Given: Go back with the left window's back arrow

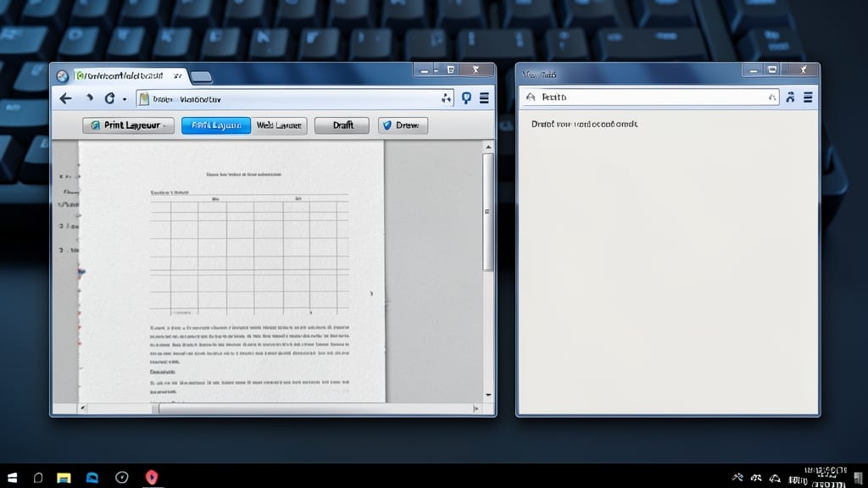Looking at the screenshot, I should tap(65, 98).
